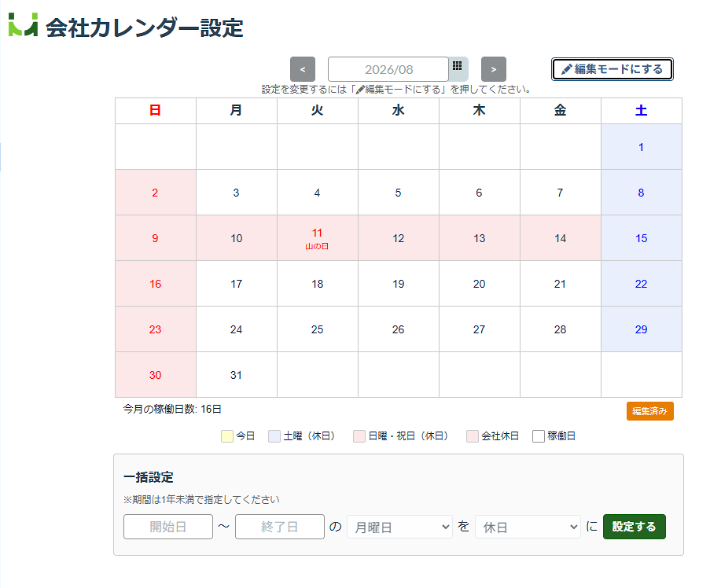Click 編集モードにする edit mode button

click(x=613, y=69)
